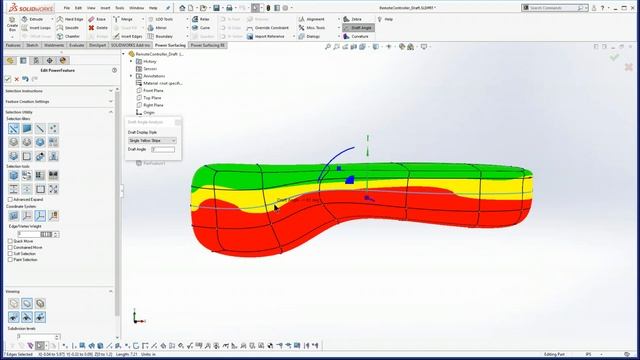Apply Hard Edge to the selection
Viewport: 640px width, 360px height.
pos(70,19)
